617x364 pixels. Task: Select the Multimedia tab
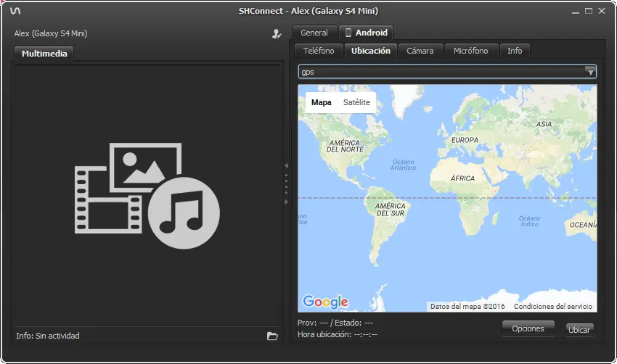click(x=44, y=54)
